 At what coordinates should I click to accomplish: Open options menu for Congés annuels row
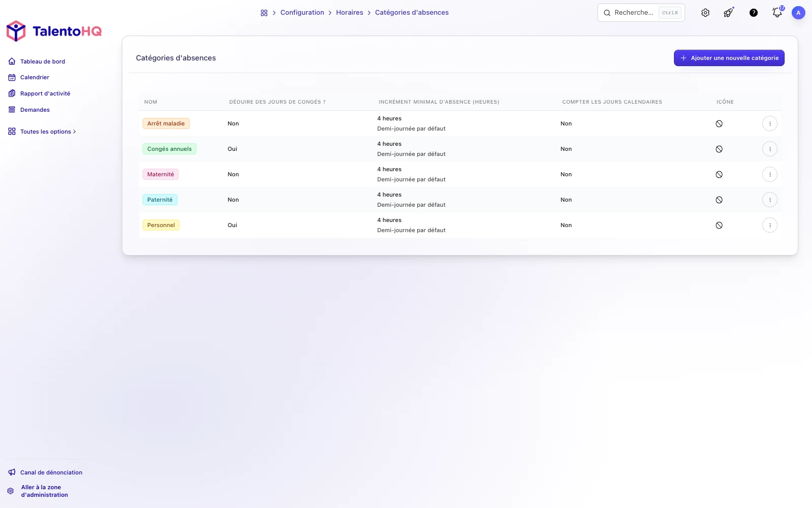[x=770, y=149]
